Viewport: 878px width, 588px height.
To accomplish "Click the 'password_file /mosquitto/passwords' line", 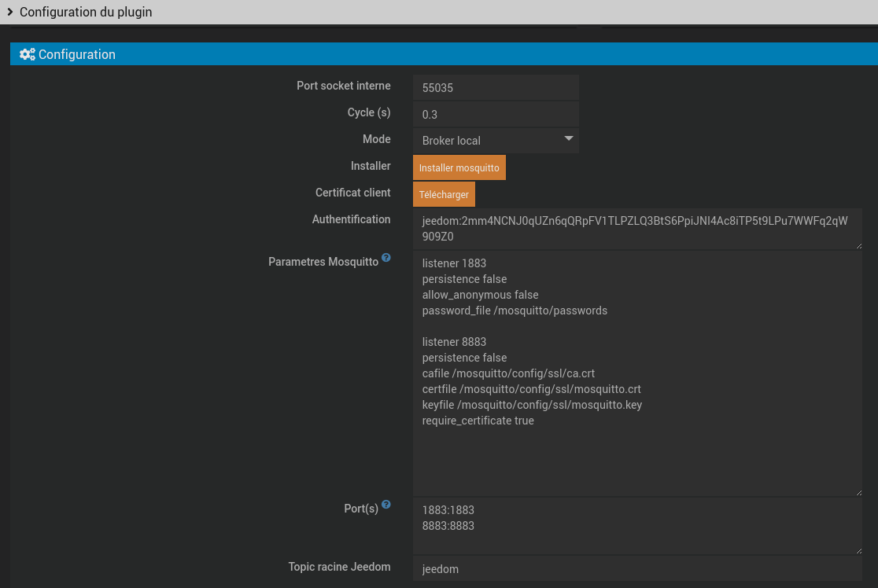I will click(515, 311).
